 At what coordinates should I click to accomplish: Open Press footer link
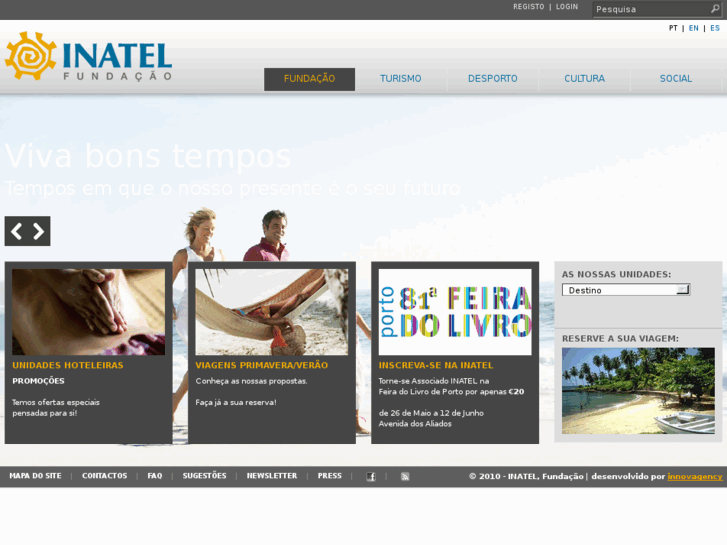pos(330,476)
